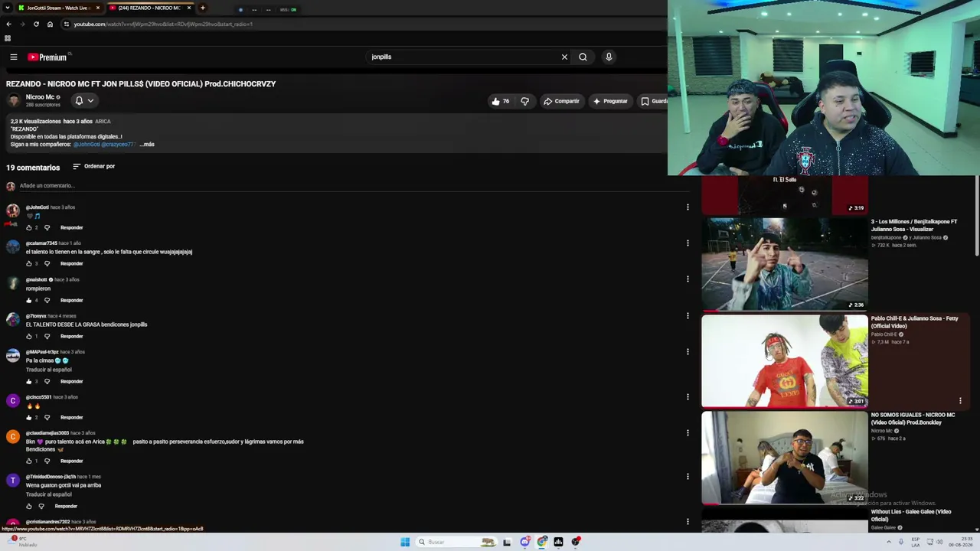Run search with the magnifier button
This screenshot has height=551, width=980.
click(583, 57)
